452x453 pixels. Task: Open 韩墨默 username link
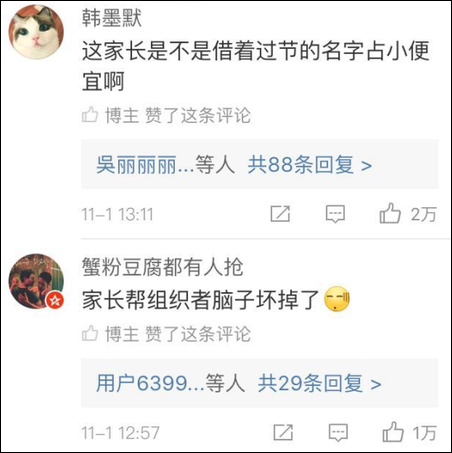coord(112,18)
